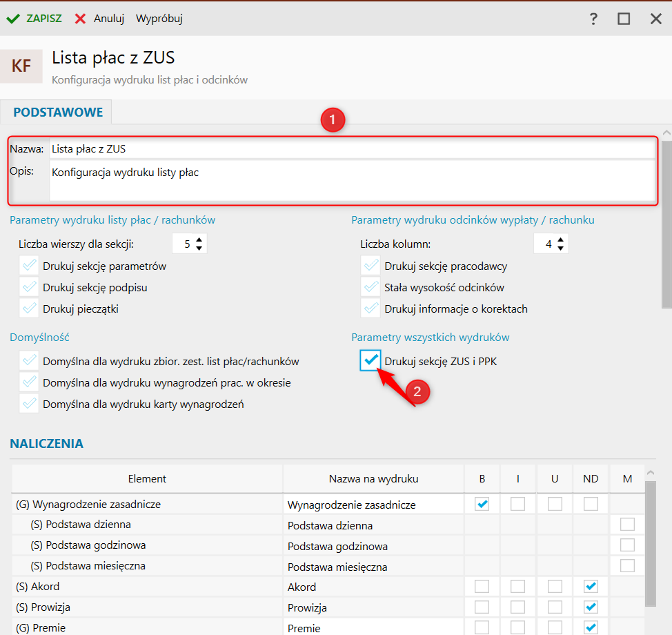
Task: Toggle Drukuj informacje o korektach checkbox
Action: coord(370,309)
